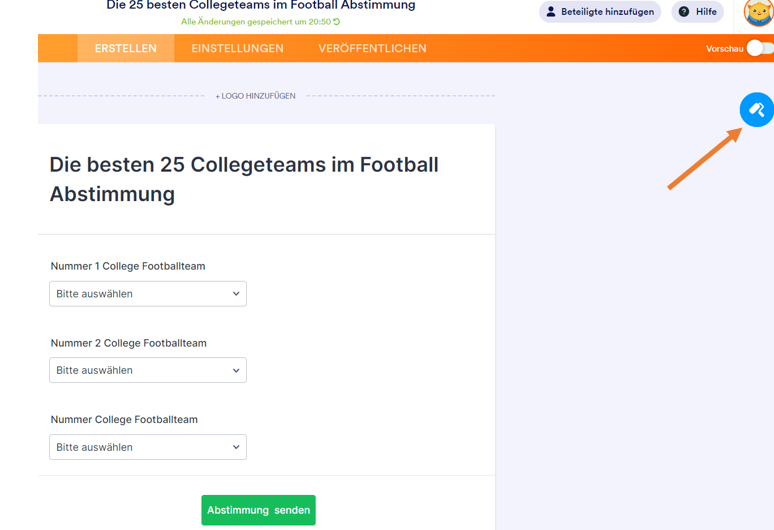The image size is (774, 530).
Task: Toggle the Vorschau preview switch
Action: pos(759,48)
